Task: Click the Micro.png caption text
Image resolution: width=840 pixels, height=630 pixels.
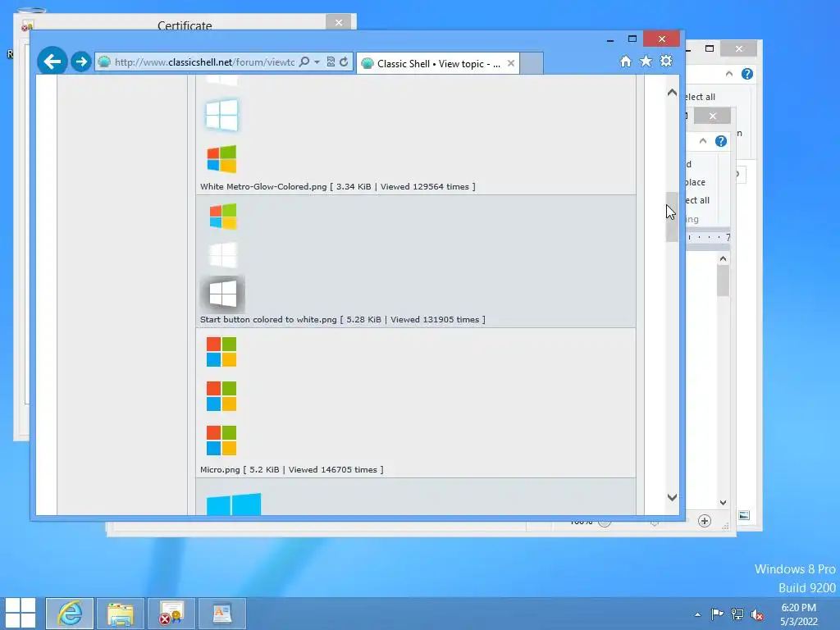Action: pyautogui.click(x=291, y=469)
